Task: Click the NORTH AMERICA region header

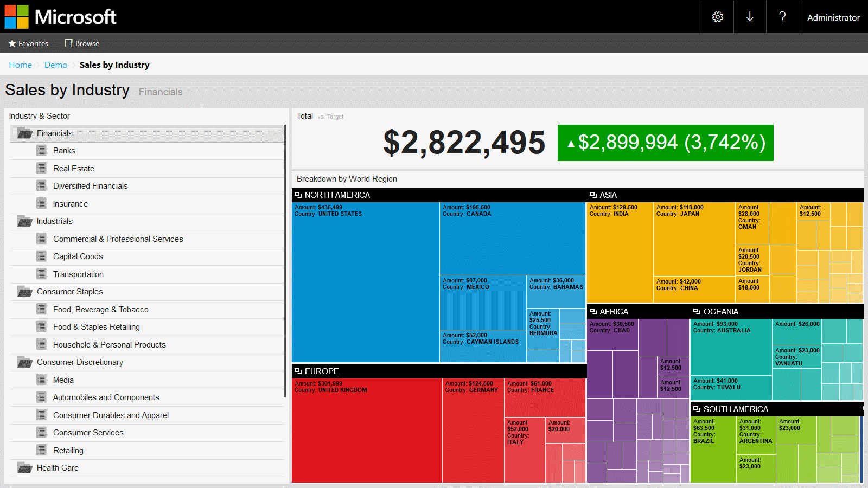Action: [x=439, y=195]
